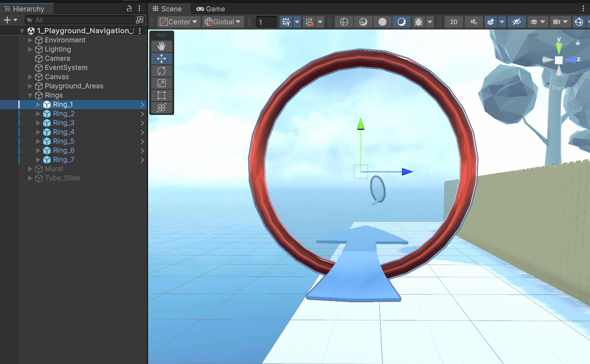Screen dimensions: 590x364
Task: Toggle 2D scene view mode
Action: pos(453,22)
